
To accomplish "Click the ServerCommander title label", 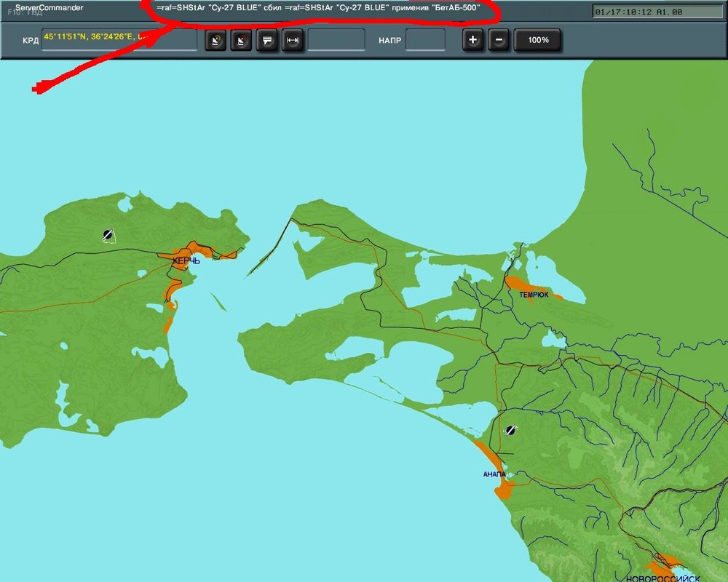I will (49, 7).
